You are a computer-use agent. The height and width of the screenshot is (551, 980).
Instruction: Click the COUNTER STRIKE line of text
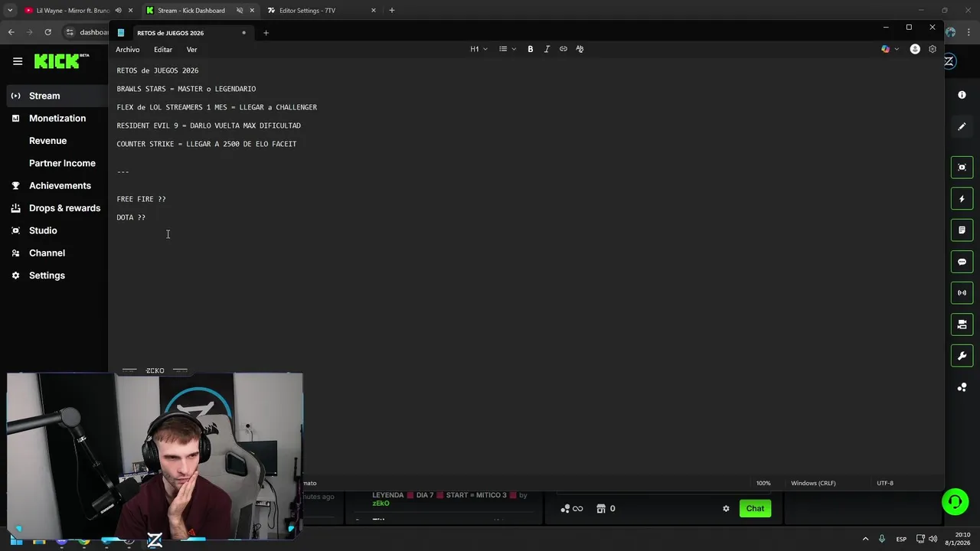(207, 144)
